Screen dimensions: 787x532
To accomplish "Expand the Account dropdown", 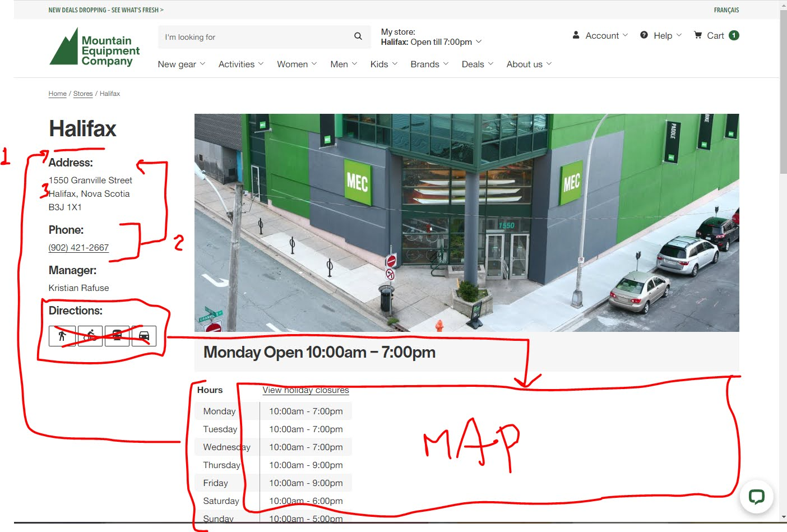I will (x=600, y=35).
